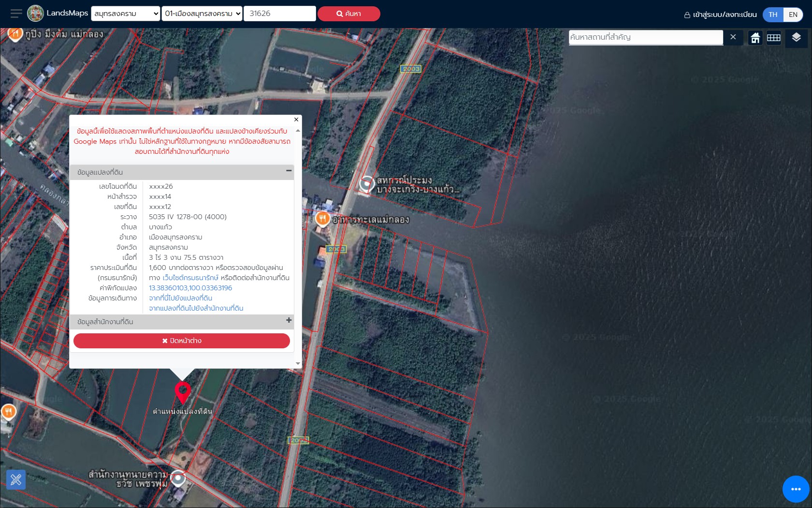Open the blue chat bubble button
The width and height of the screenshot is (812, 508).
(796, 489)
